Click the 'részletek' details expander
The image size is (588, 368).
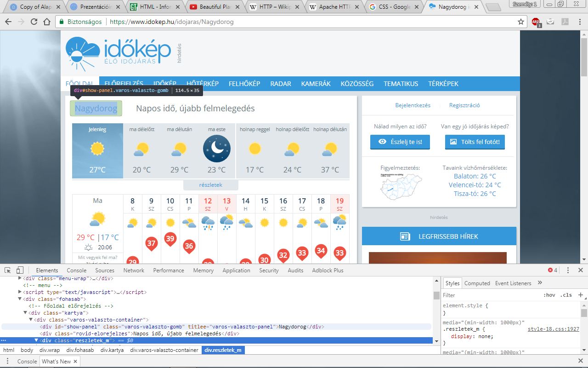point(211,185)
